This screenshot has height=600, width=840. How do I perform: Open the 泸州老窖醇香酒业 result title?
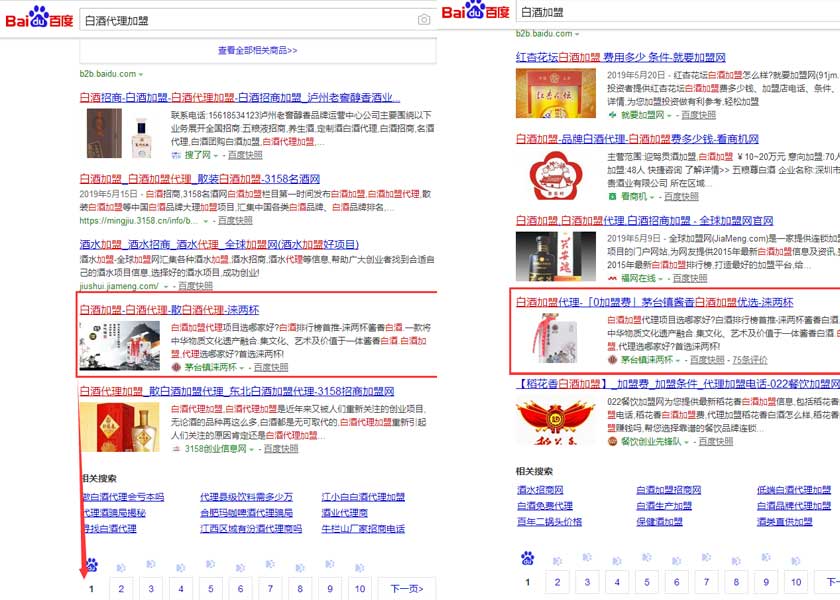pos(239,98)
